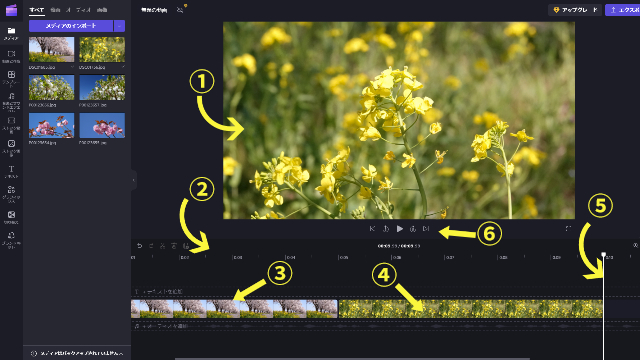Click the Clipchamp logo icon
This screenshot has height=360, width=640.
[x=11, y=10]
